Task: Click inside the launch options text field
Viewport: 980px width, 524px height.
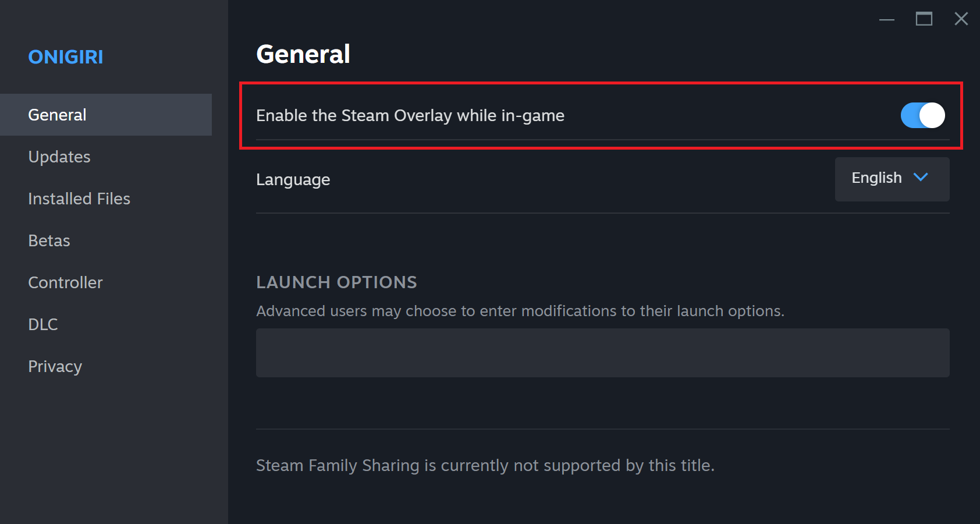Action: 602,353
